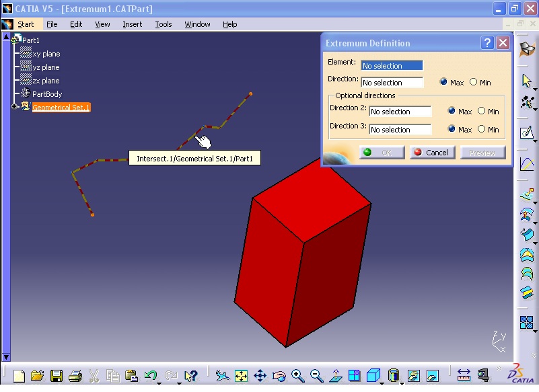Click the grid pattern tool icon
This screenshot has width=539, height=392.
point(526,323)
